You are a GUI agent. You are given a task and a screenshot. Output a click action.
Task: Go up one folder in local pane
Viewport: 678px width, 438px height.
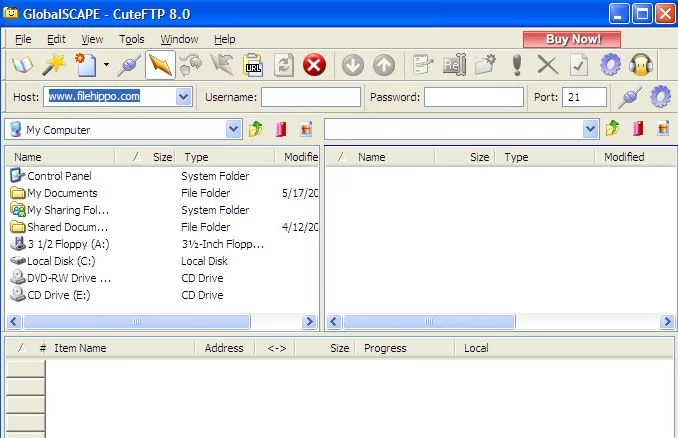tap(256, 129)
